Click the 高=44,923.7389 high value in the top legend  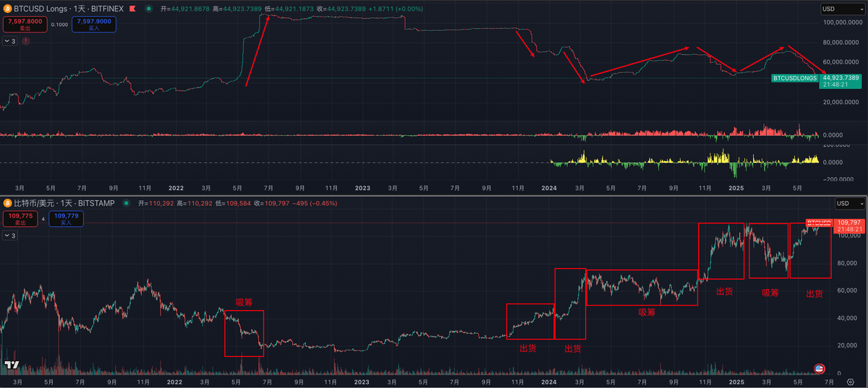(x=236, y=9)
